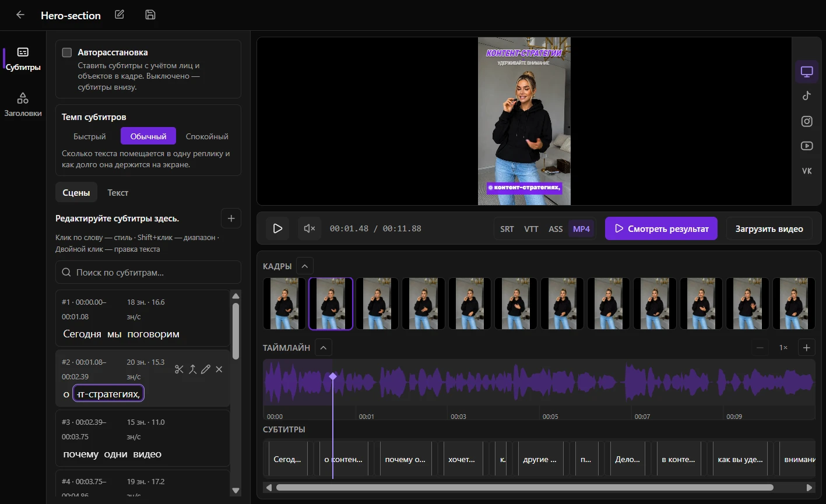Open the Заголовки sidebar section

pyautogui.click(x=23, y=104)
